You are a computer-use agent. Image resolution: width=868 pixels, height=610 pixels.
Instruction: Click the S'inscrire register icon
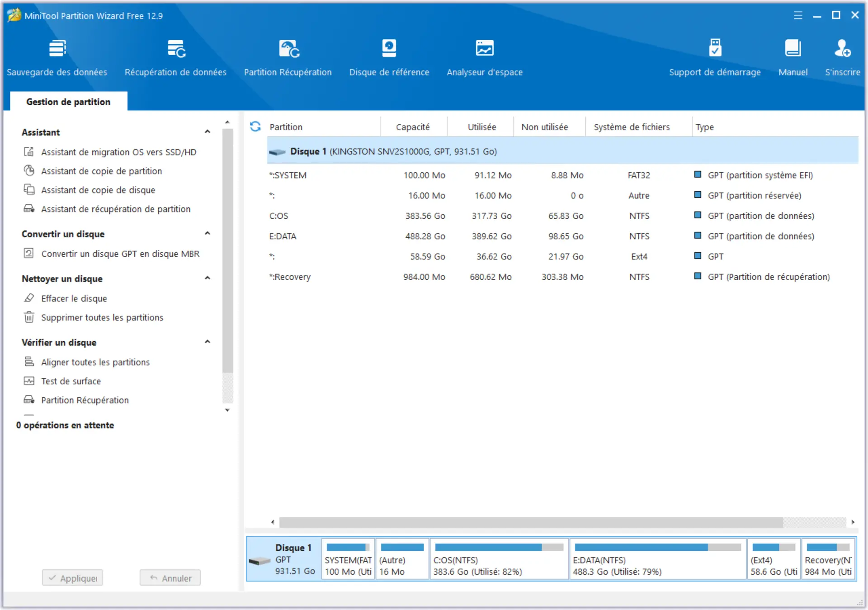pyautogui.click(x=843, y=48)
